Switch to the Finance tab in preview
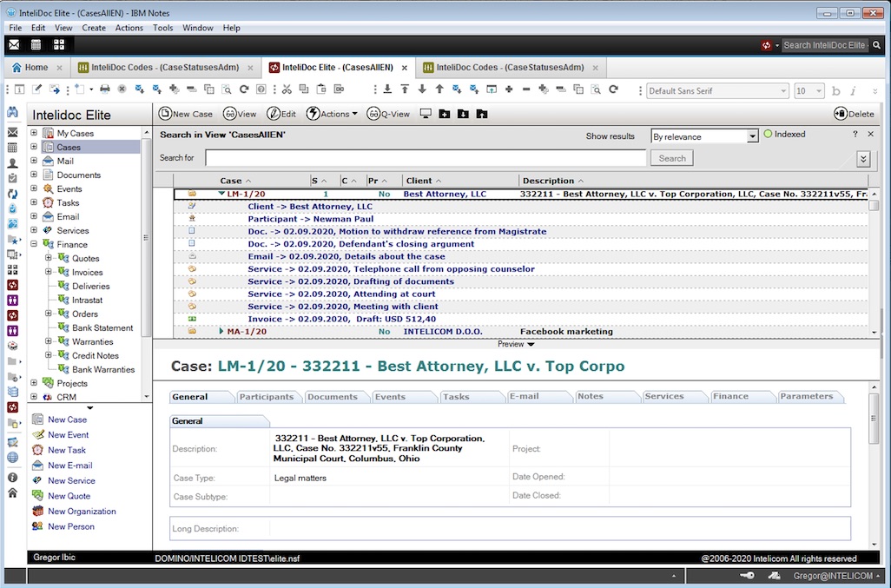Image resolution: width=891 pixels, height=588 pixels. (730, 397)
